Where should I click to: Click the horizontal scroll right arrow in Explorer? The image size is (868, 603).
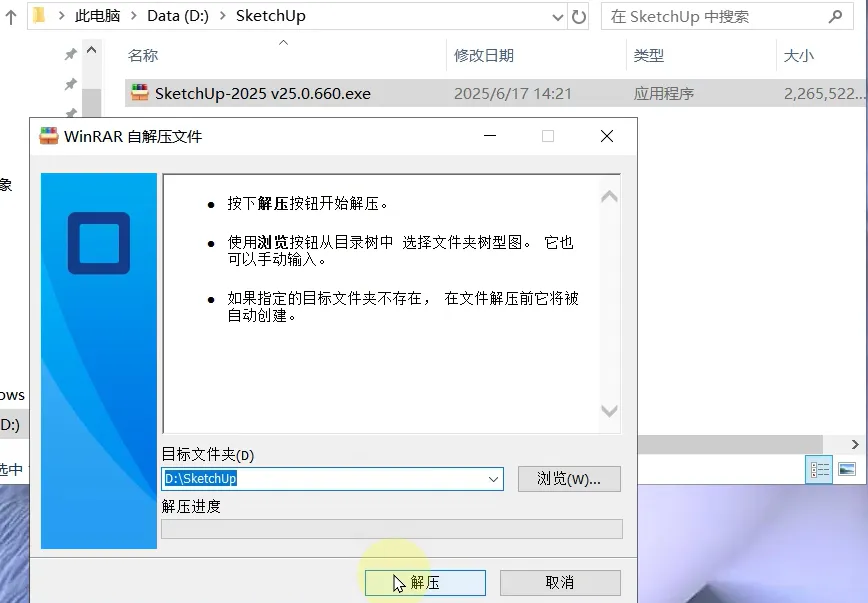pyautogui.click(x=855, y=444)
